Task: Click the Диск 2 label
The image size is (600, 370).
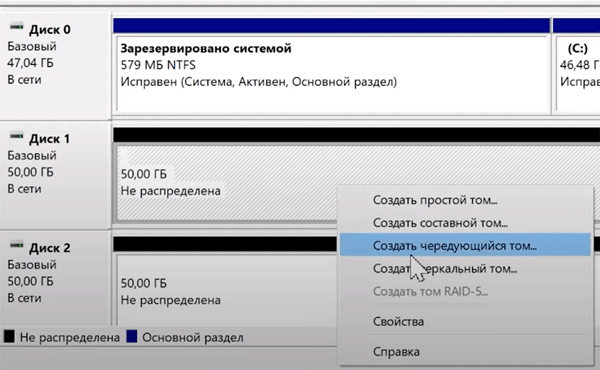Action: click(50, 248)
